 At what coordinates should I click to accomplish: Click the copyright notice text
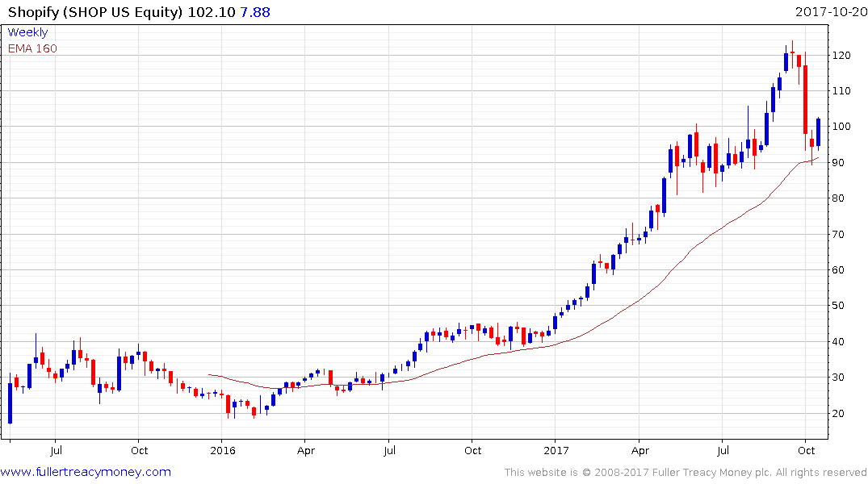[686, 473]
